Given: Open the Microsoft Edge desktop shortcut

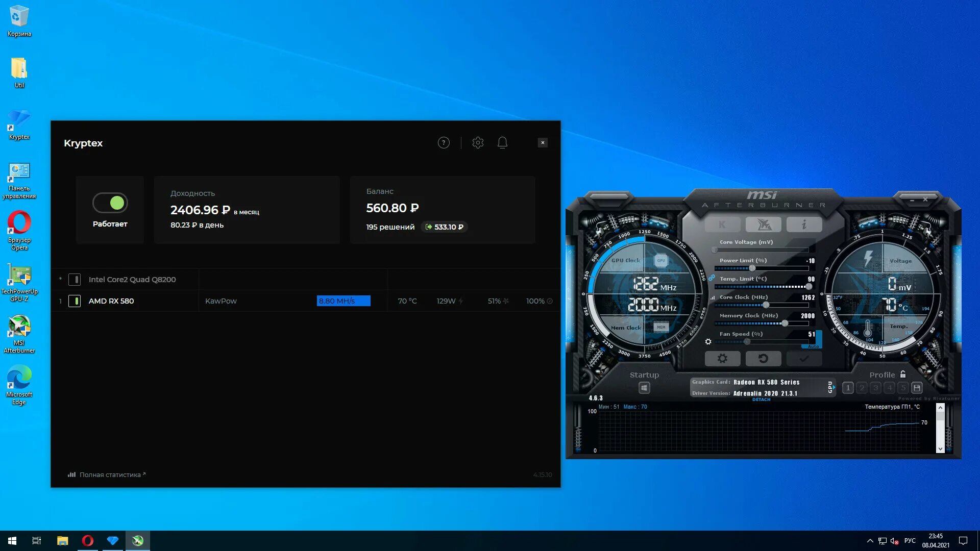Looking at the screenshot, I should tap(19, 386).
